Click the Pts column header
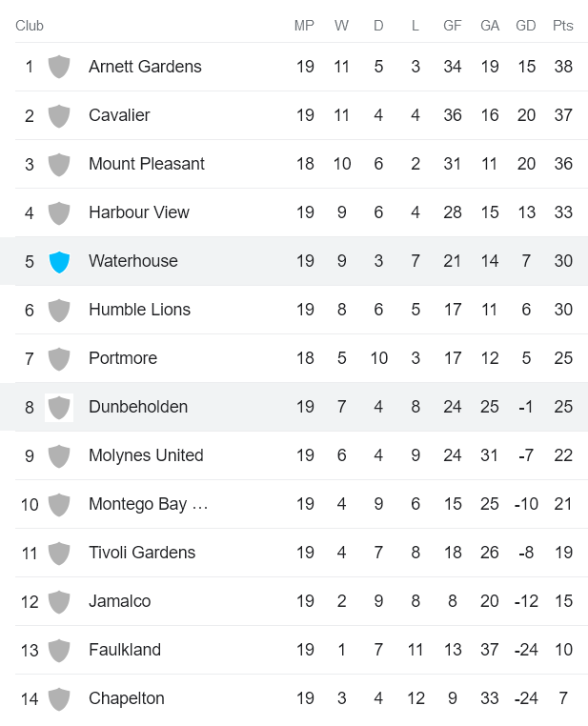 [x=563, y=26]
